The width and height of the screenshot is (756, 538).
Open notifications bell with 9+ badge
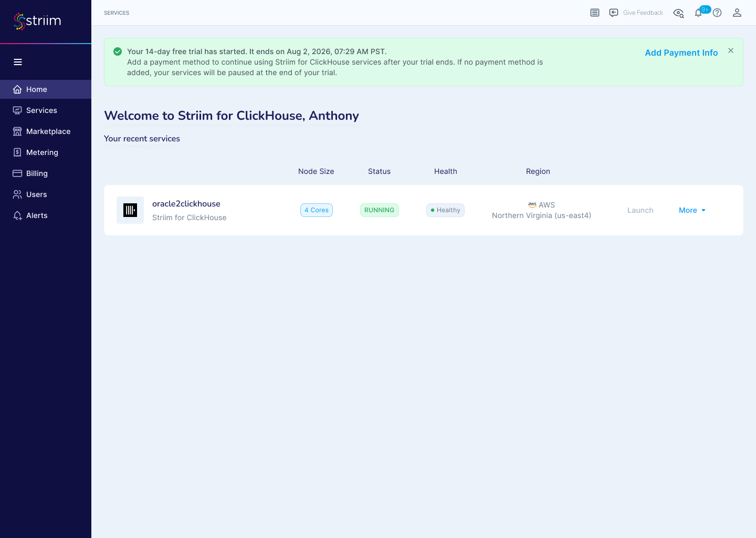[699, 13]
